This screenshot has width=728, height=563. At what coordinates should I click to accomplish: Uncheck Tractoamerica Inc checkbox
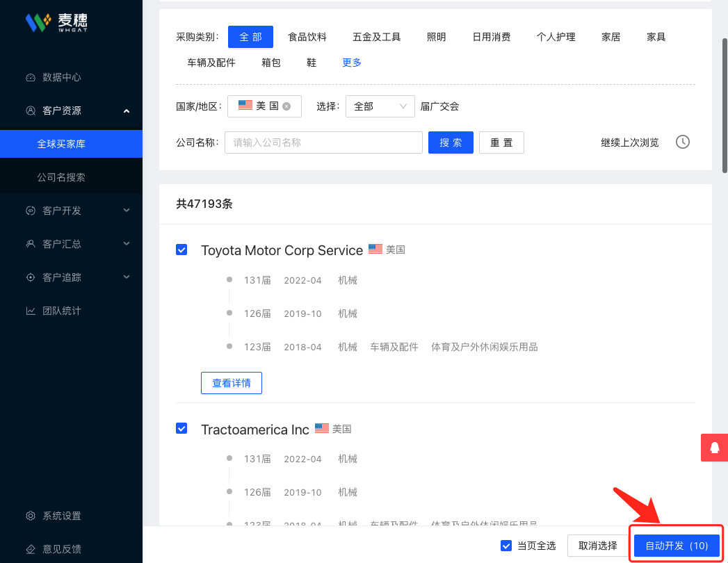click(181, 428)
